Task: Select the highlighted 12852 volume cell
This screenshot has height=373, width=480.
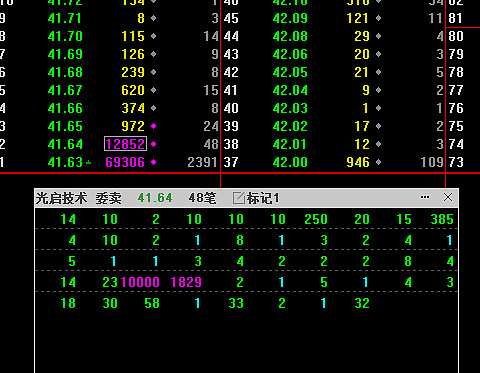Action: [x=125, y=144]
